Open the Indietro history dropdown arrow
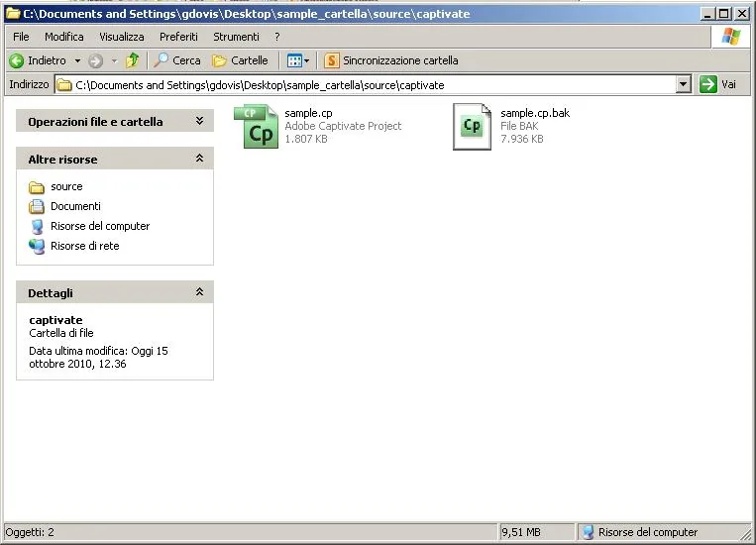 [77, 60]
